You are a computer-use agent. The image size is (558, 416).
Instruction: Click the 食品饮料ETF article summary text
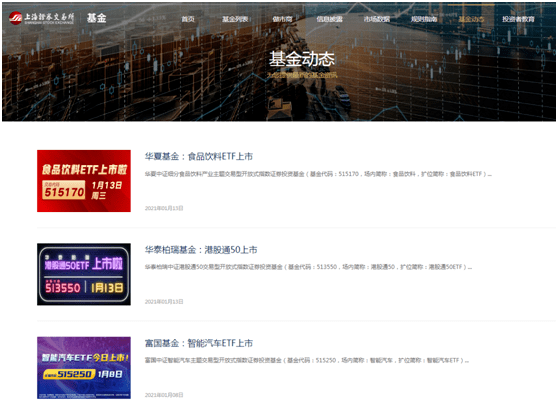(318, 174)
